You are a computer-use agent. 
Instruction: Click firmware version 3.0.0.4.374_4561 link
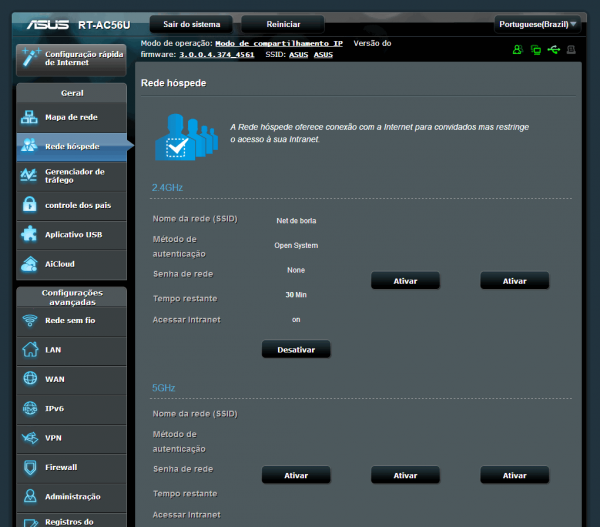[217, 55]
